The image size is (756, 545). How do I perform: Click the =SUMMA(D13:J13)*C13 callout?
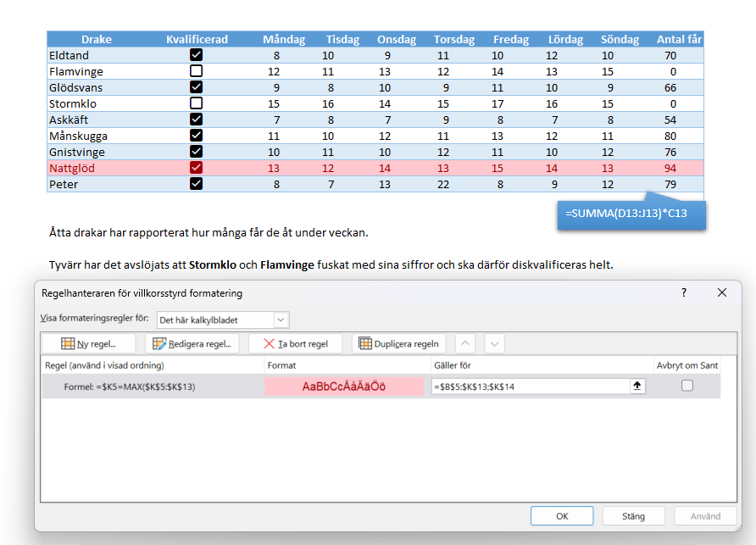pos(631,214)
